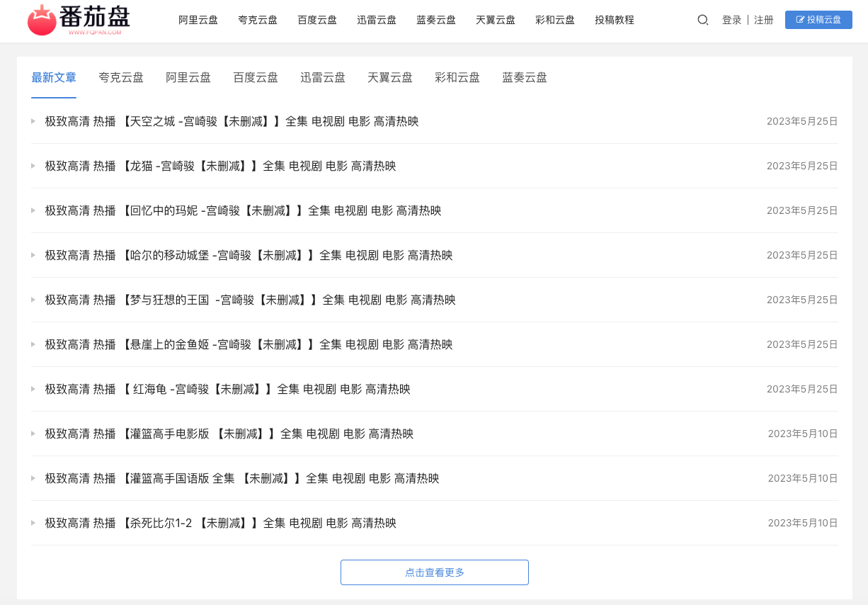Click the triangle bullet beside 红海龟 article
868x605 pixels.
[x=33, y=389]
